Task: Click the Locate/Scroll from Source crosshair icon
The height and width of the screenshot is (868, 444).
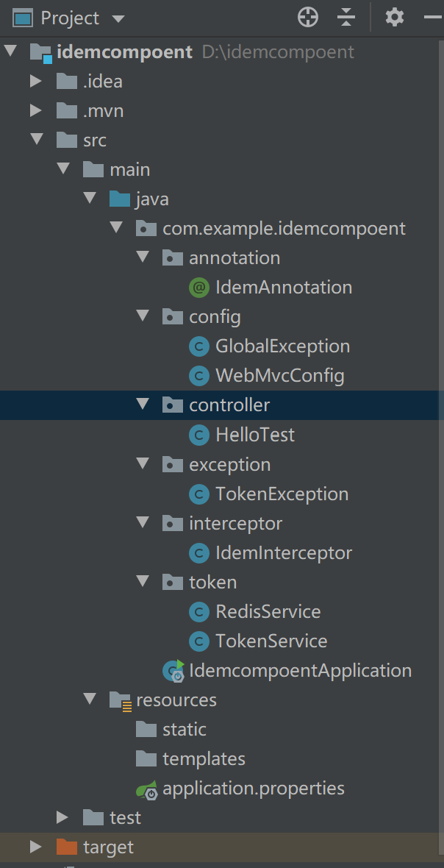Action: coord(308,18)
